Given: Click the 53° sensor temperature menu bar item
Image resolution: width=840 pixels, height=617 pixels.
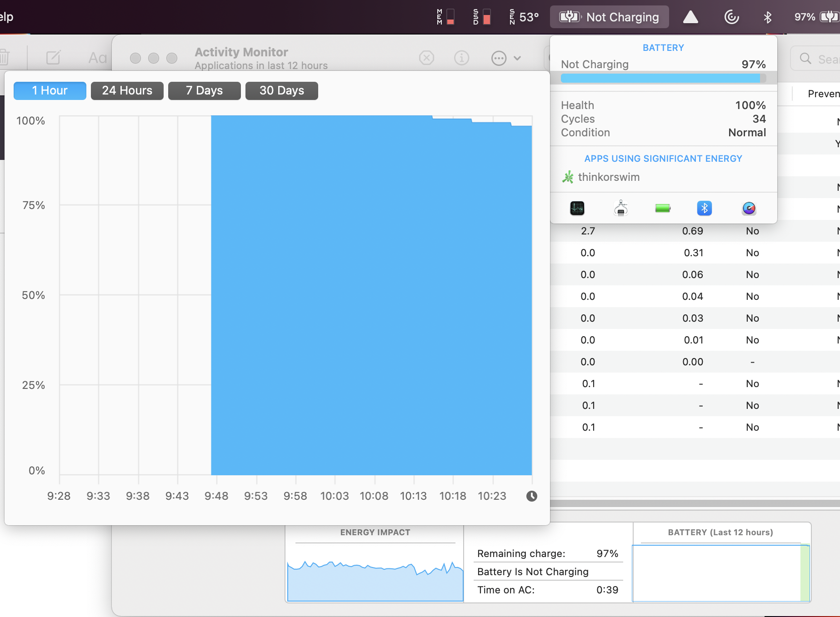Looking at the screenshot, I should click(x=525, y=17).
